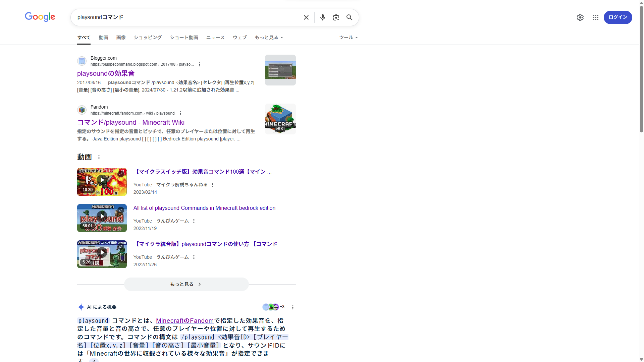Open playsoundの効果音 result link
Screen dimensions: 644x362
(106, 73)
